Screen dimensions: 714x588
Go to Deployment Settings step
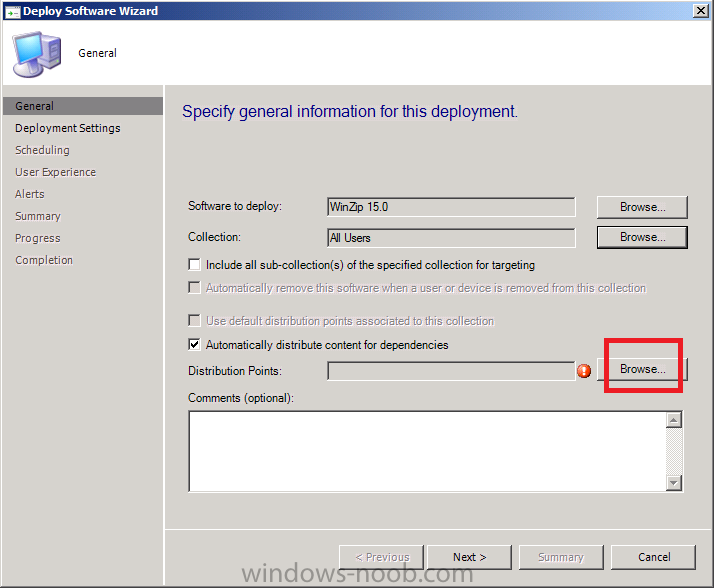pos(67,128)
